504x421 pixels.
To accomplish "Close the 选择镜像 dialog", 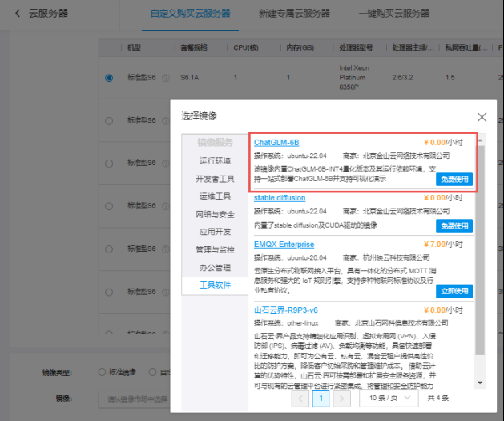I will coord(482,117).
